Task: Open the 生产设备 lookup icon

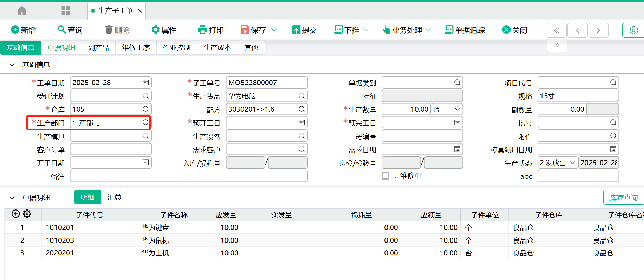Action: coord(302,136)
